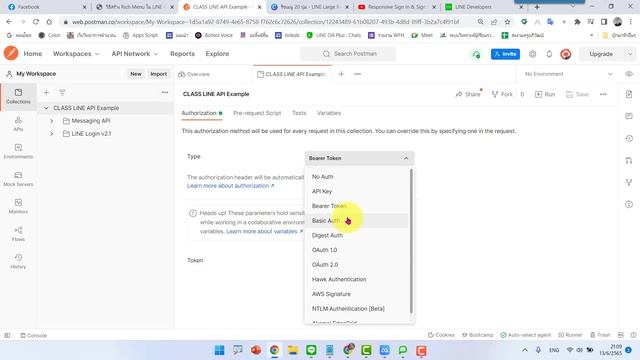Open the Environments sidebar panel
640x360 pixels.
tap(18, 151)
